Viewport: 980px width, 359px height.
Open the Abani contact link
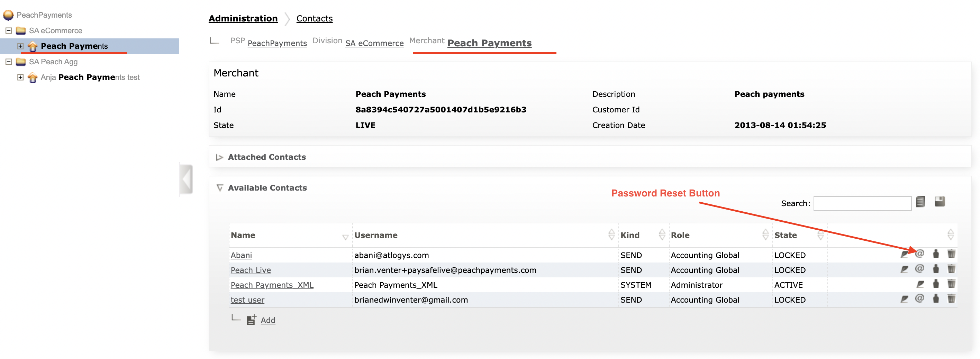(241, 255)
